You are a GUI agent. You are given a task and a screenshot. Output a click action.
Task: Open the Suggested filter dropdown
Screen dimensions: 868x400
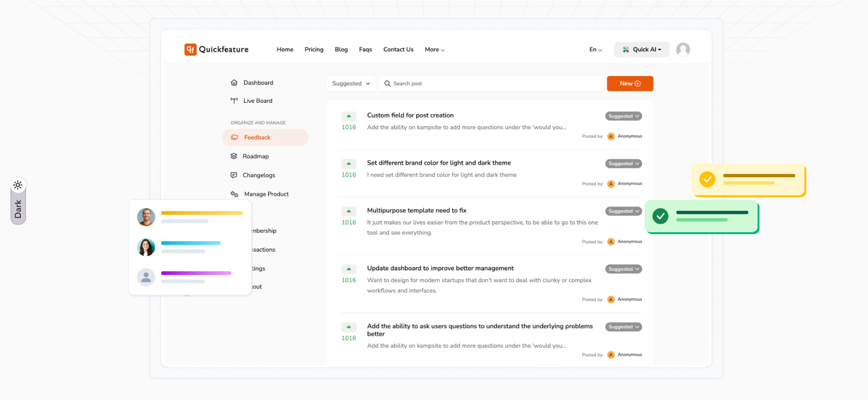(351, 83)
